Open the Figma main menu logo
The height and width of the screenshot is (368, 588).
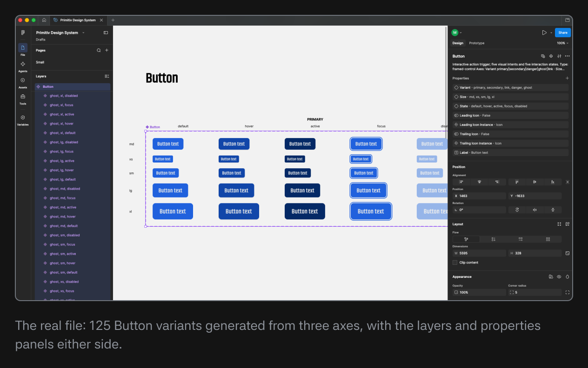[23, 33]
